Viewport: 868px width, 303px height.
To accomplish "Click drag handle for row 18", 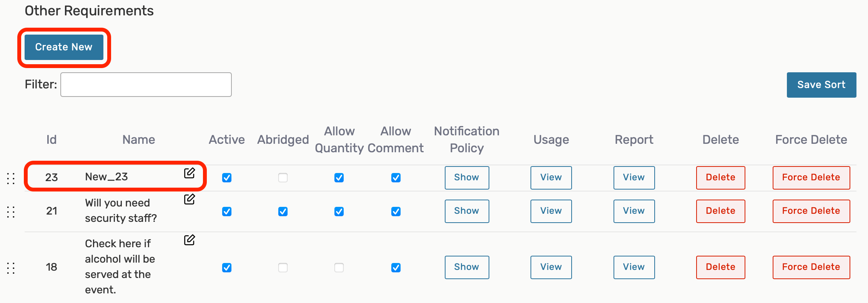I will 11,268.
